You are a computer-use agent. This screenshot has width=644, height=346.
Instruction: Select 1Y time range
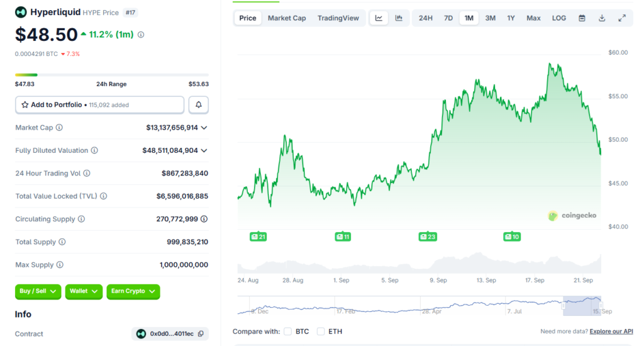(511, 18)
